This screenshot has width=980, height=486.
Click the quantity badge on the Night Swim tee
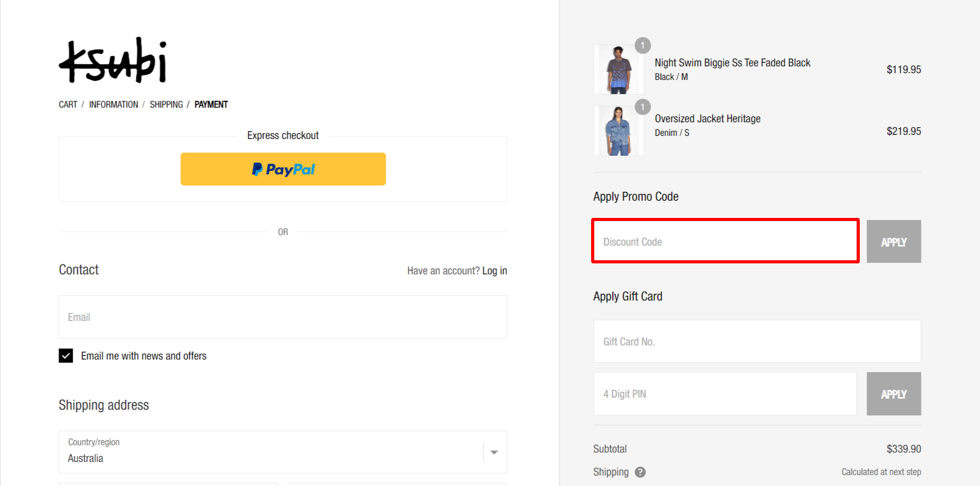pos(642,45)
